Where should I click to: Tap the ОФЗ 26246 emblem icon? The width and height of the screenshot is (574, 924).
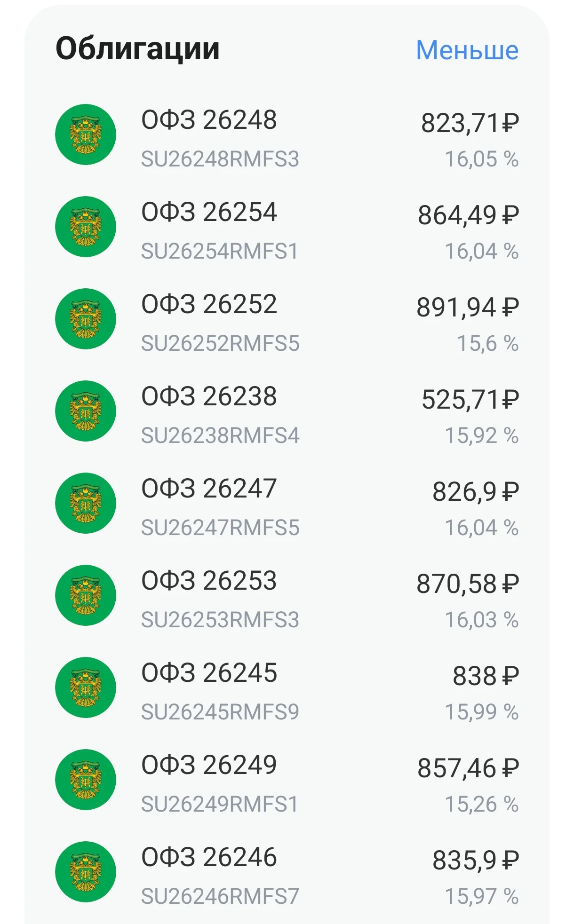86,872
